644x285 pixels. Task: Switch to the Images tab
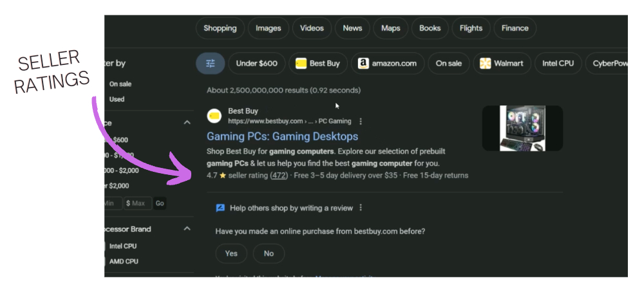pos(268,28)
